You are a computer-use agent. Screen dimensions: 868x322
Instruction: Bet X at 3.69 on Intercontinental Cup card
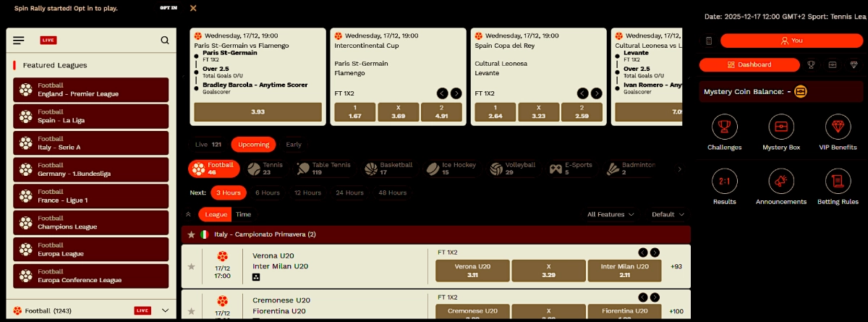[x=399, y=111]
